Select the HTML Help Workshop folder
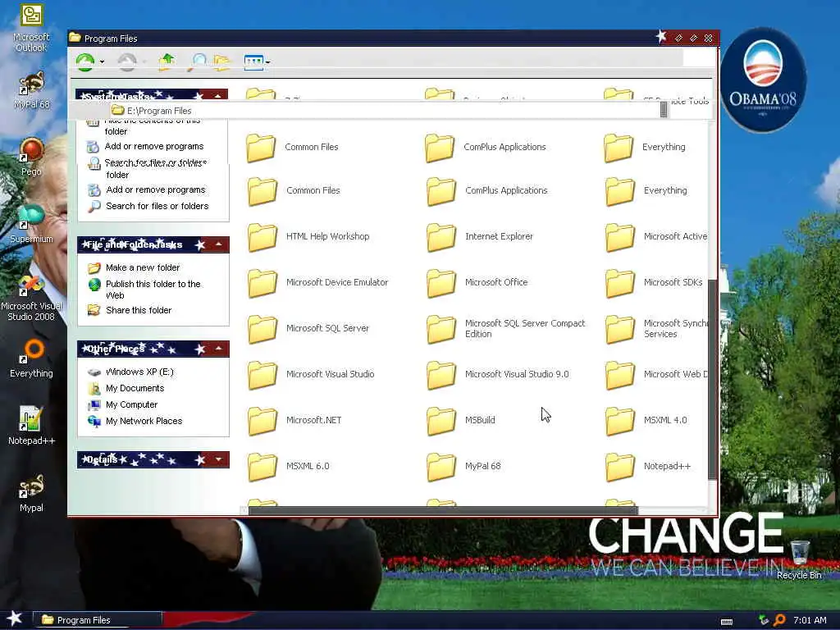The width and height of the screenshot is (840, 630). 308,237
